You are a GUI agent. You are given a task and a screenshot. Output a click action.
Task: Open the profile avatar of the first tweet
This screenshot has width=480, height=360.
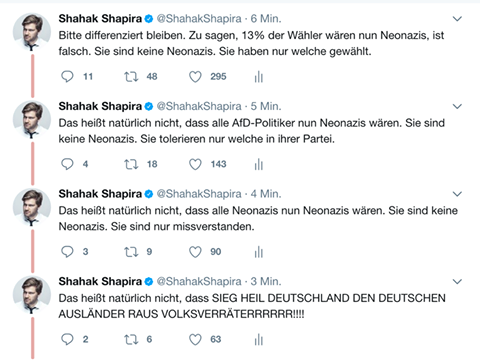32,32
